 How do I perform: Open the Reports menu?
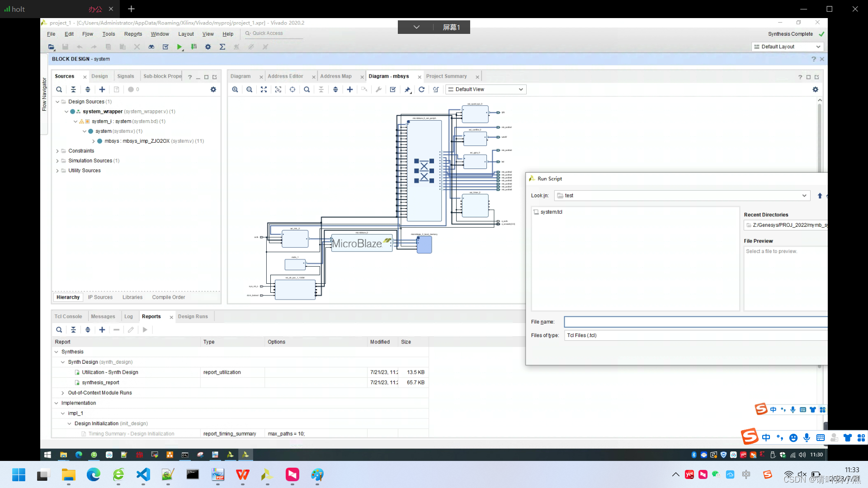coord(133,34)
